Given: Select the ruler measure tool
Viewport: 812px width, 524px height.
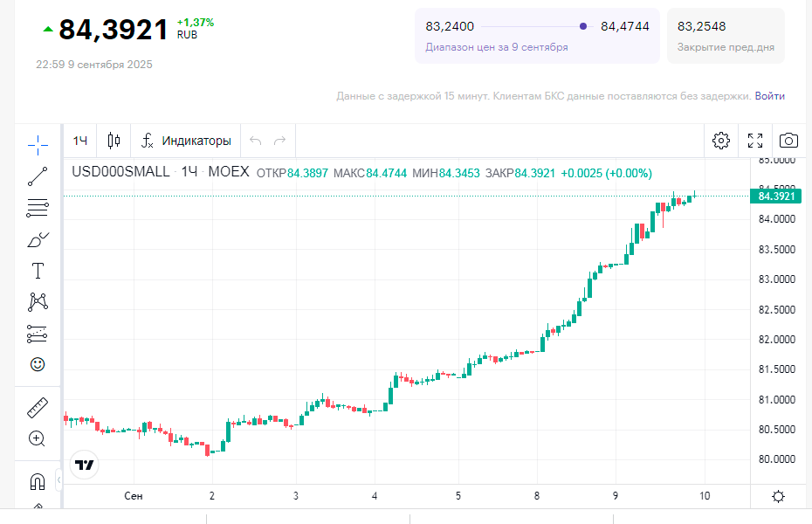Looking at the screenshot, I should [x=38, y=407].
